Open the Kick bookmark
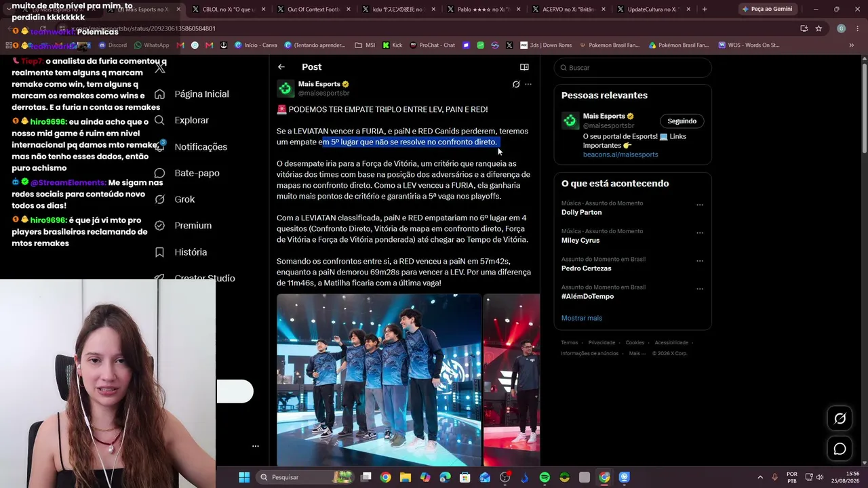The width and height of the screenshot is (868, 488). coord(393,45)
